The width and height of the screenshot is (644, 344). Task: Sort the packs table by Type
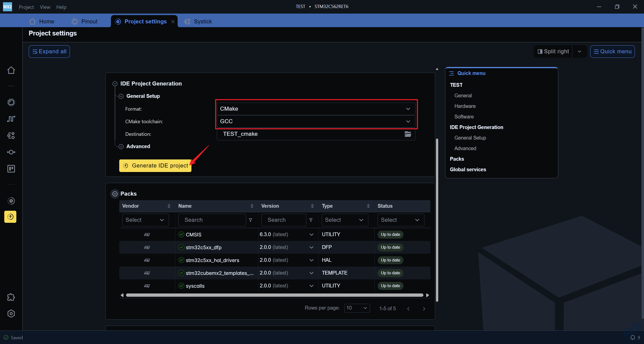[368, 206]
